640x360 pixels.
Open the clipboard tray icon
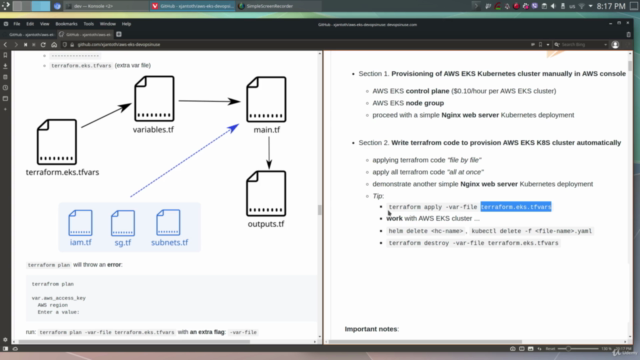coord(544,6)
